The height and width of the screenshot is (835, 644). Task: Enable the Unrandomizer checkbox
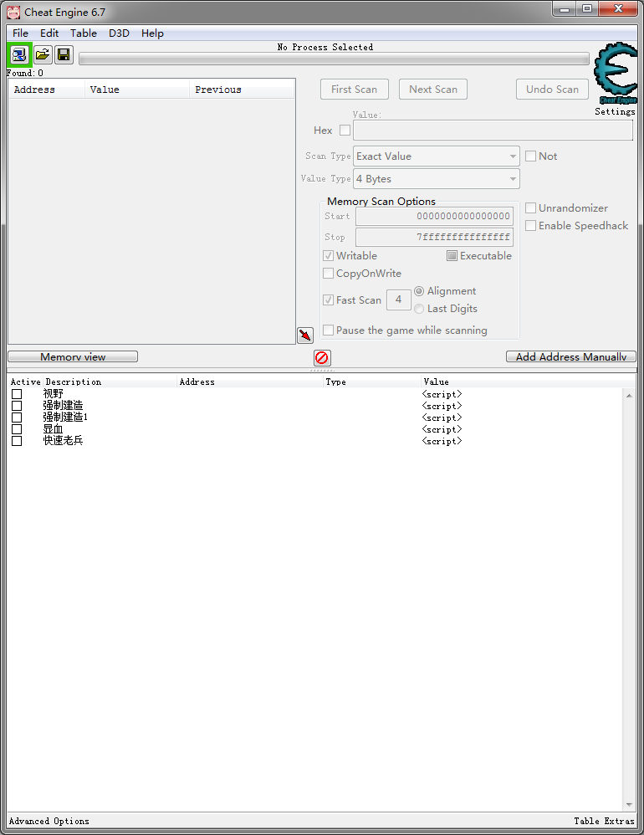tap(530, 207)
